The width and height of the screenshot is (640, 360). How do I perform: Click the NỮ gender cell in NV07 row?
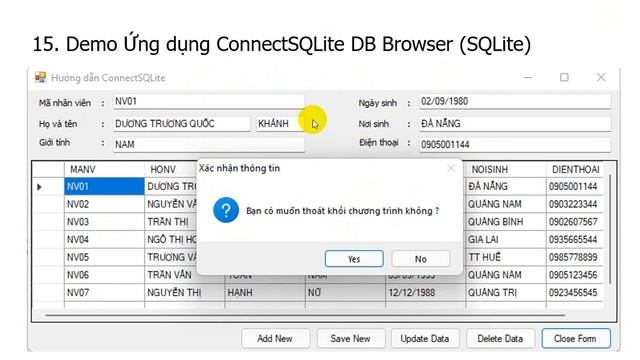(x=345, y=292)
